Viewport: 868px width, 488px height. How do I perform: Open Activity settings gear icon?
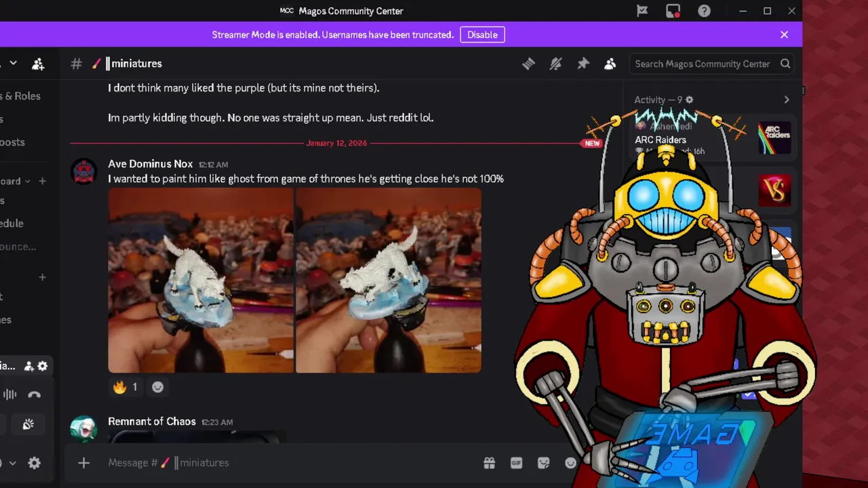(689, 100)
